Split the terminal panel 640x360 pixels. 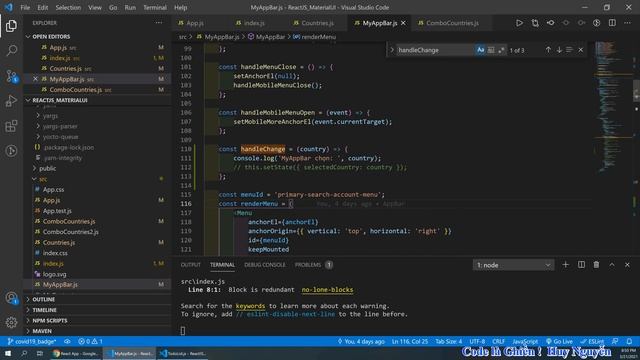pos(581,264)
